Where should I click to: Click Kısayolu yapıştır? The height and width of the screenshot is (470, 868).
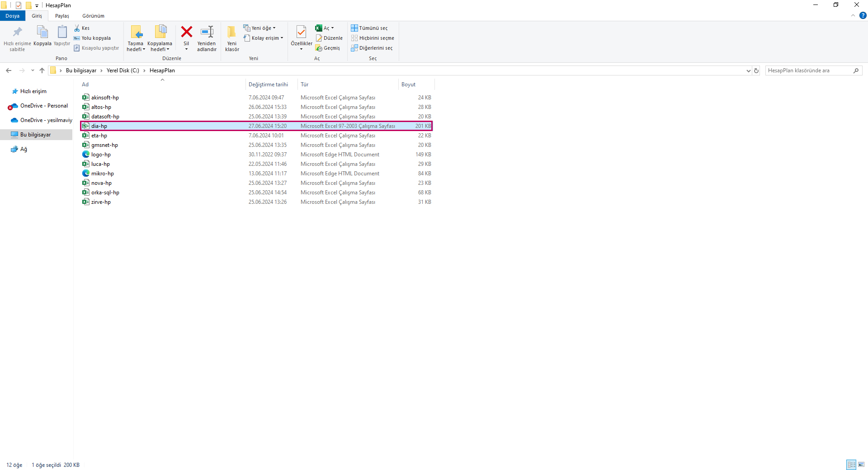[x=96, y=48]
